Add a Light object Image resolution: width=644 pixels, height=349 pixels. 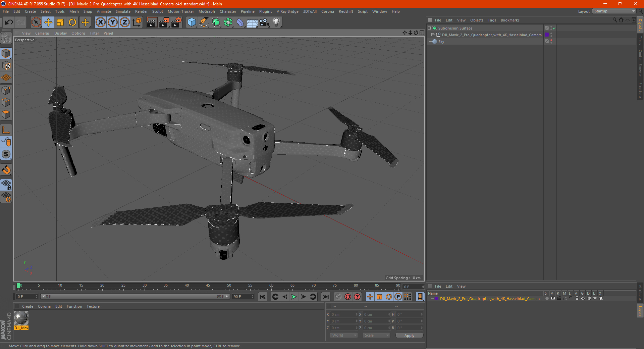(276, 22)
